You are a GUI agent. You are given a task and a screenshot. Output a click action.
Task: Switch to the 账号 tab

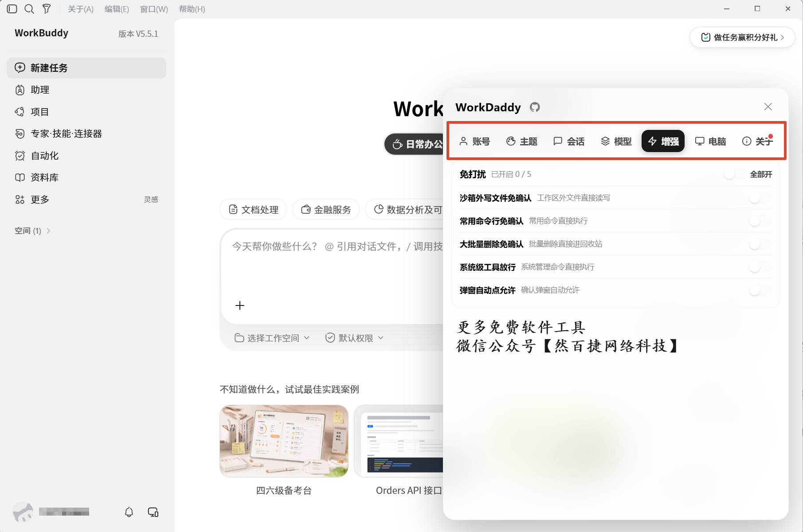(474, 141)
